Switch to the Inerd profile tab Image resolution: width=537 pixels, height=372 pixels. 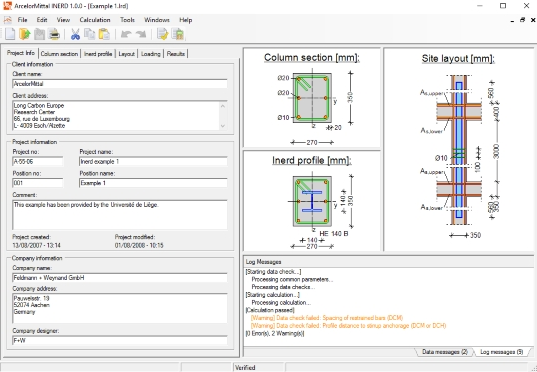(x=98, y=54)
